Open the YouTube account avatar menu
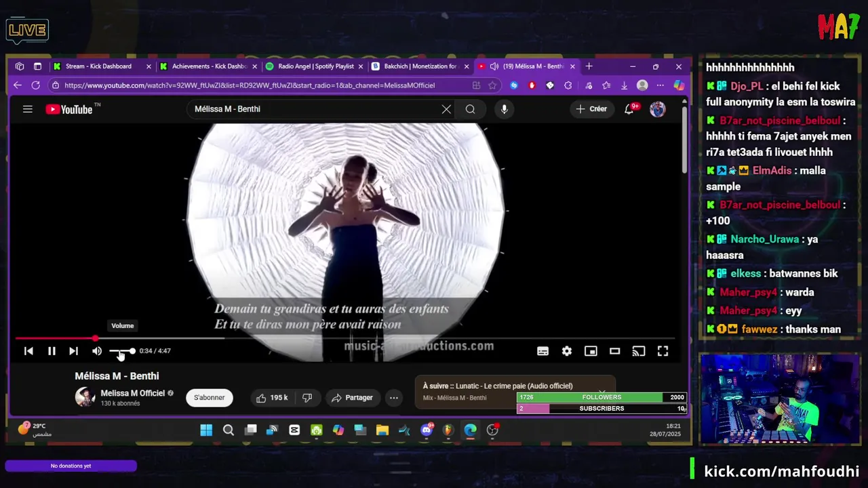This screenshot has width=868, height=488. (658, 109)
